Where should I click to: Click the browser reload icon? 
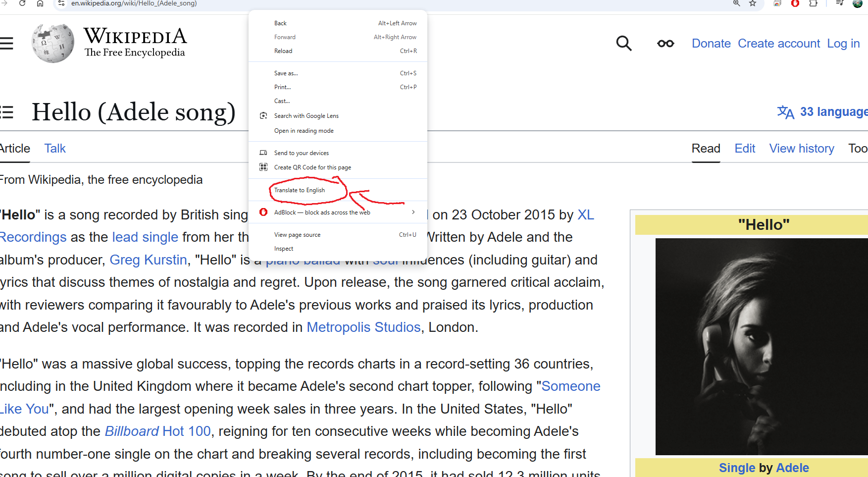click(x=22, y=3)
